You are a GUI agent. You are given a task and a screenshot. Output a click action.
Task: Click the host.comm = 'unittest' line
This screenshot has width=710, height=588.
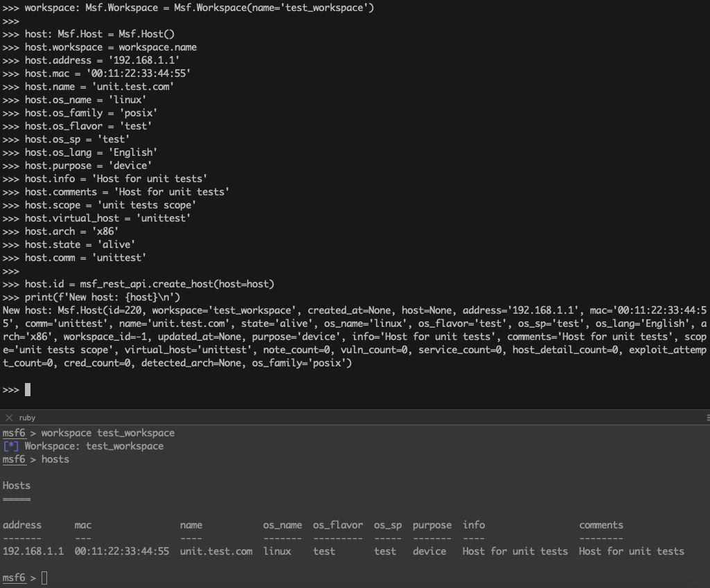pos(75,257)
